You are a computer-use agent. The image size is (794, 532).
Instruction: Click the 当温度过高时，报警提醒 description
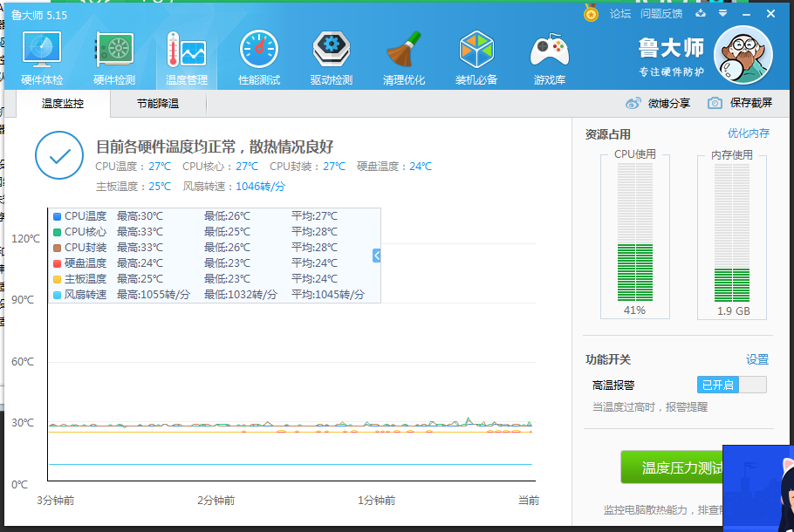pos(650,407)
